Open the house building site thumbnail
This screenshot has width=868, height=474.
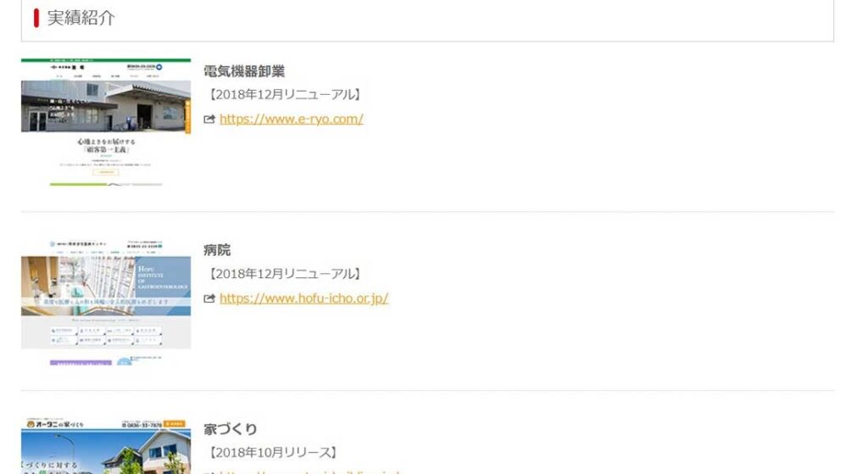[106, 446]
